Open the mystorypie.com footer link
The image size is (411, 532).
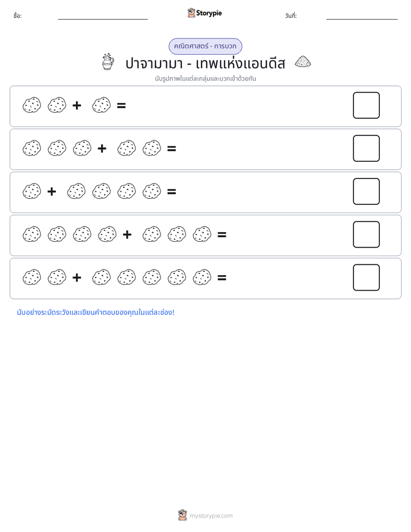point(211,516)
